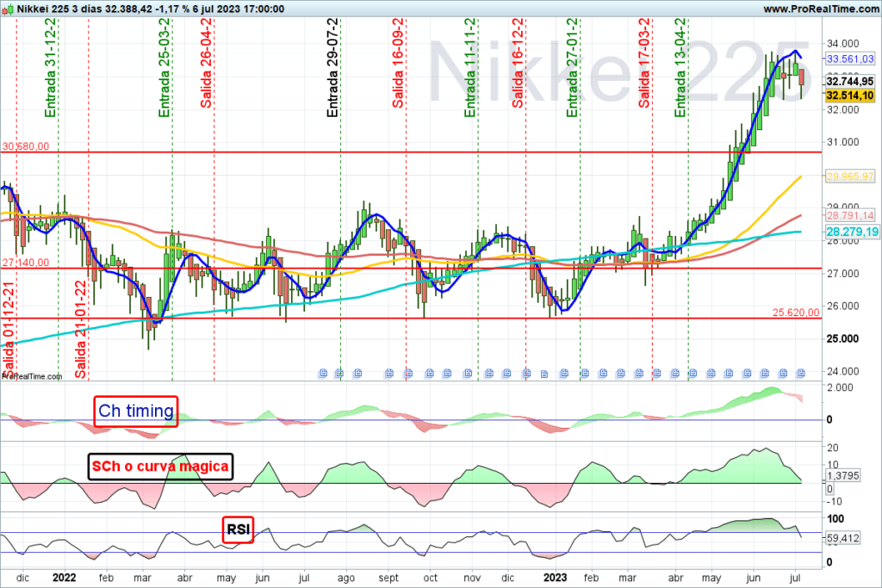This screenshot has height=588, width=882.
Task: Click the Entrada 31-12-2 vertical marker label
Action: pos(51,67)
